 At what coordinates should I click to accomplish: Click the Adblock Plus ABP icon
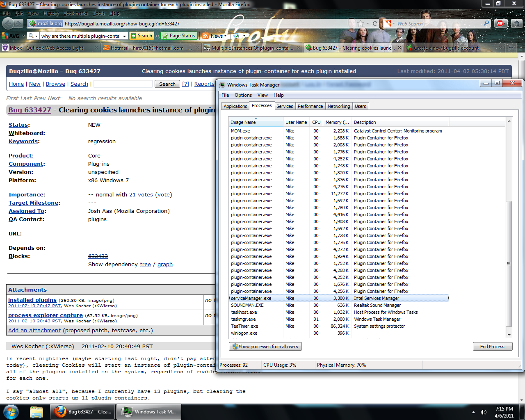[x=500, y=23]
